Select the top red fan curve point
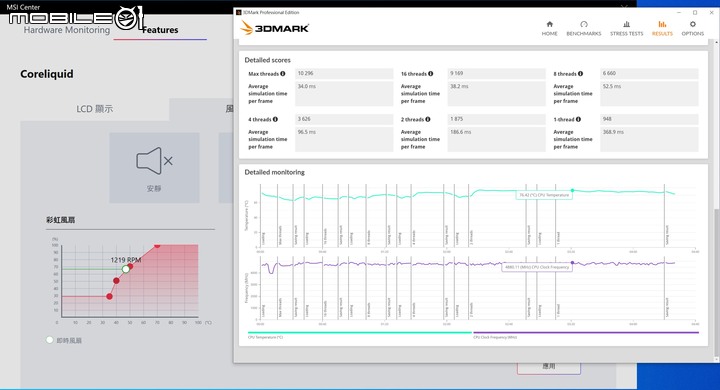Screen dimensions: 720x390 click(x=157, y=245)
